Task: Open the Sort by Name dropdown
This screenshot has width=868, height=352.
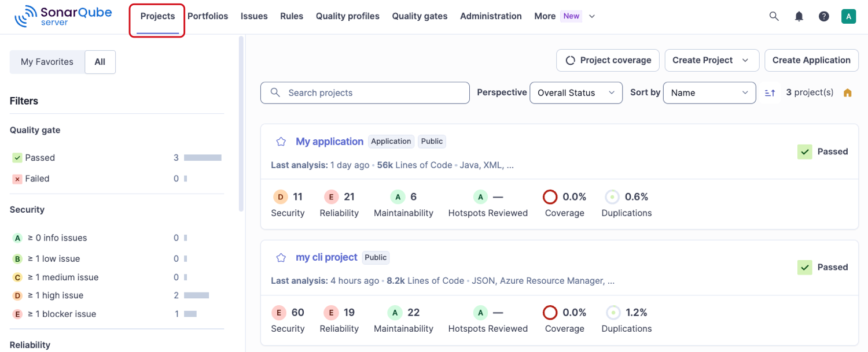Action: click(709, 92)
